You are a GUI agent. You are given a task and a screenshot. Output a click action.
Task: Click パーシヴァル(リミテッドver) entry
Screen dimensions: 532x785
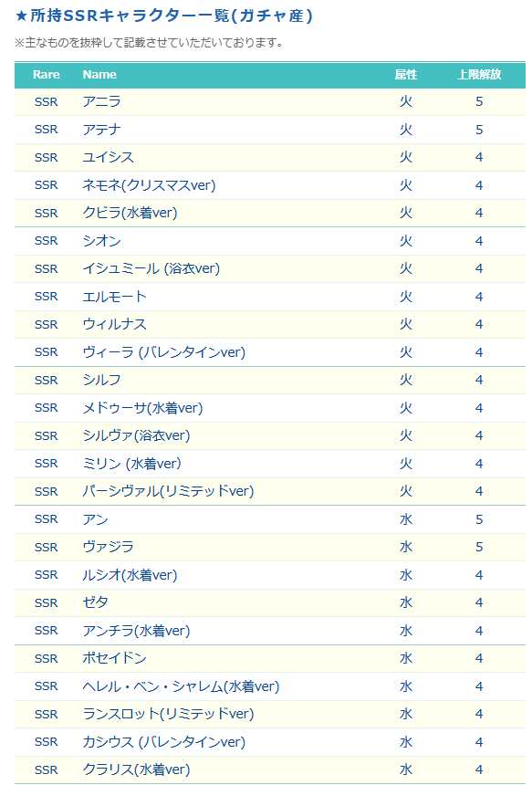pos(168,491)
